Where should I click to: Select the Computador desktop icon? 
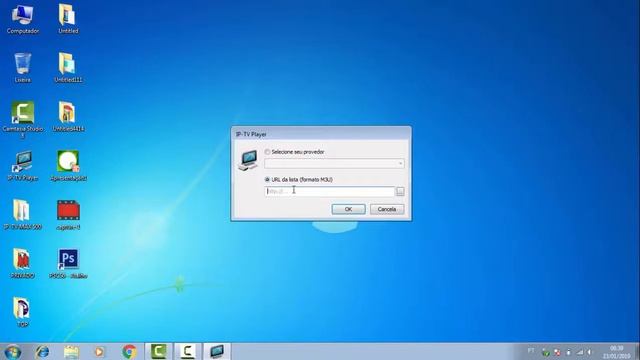[22, 20]
